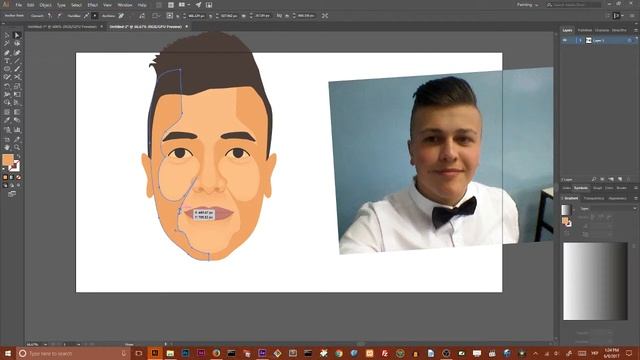
Task: Select the Selection tool in the toolbox
Action: [7, 35]
